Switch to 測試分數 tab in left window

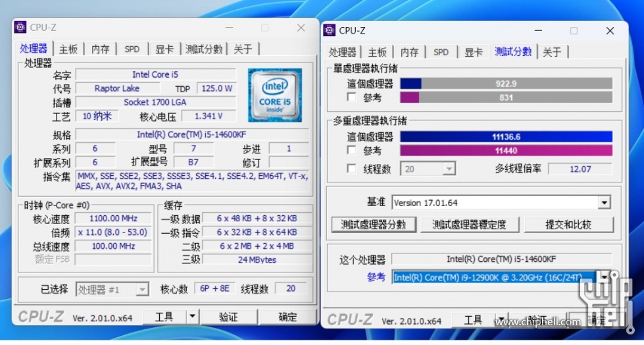204,49
